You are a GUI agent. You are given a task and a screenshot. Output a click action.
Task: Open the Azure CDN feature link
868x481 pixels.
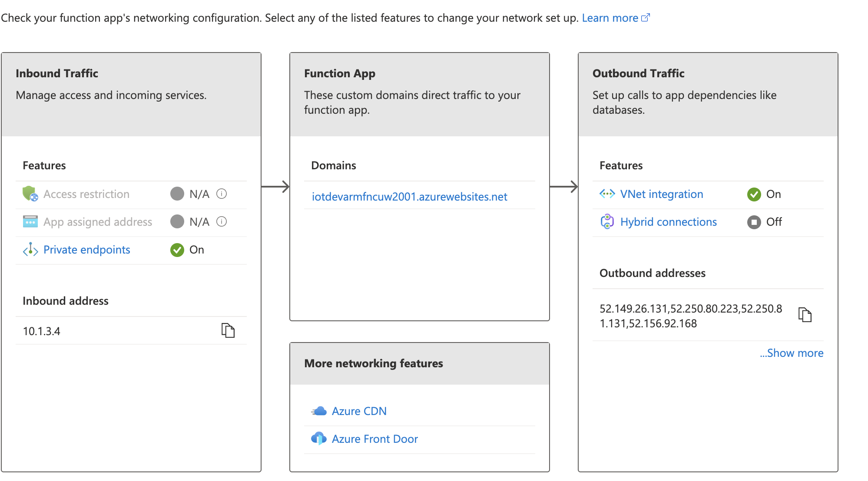[359, 411]
